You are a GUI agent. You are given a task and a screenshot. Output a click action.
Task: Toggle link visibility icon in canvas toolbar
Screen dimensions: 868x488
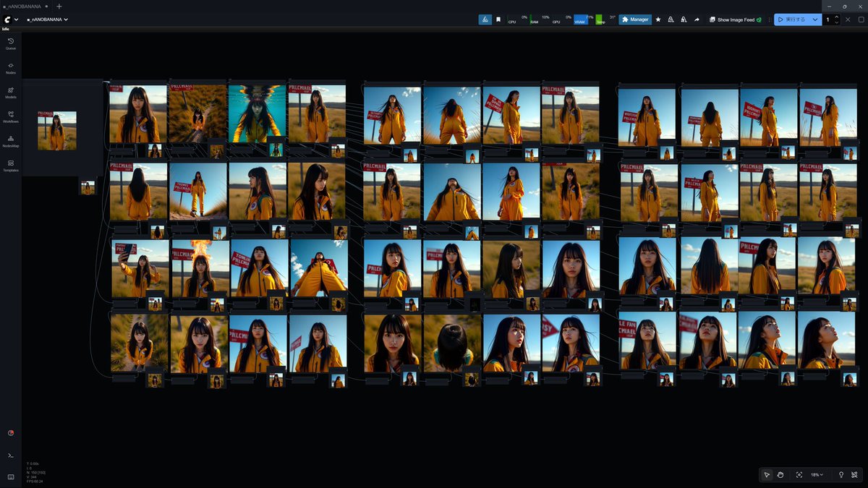tap(854, 475)
